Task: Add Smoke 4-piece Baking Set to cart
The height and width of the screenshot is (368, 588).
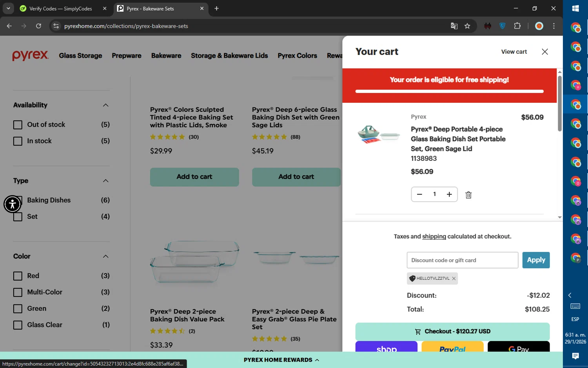Action: (194, 177)
